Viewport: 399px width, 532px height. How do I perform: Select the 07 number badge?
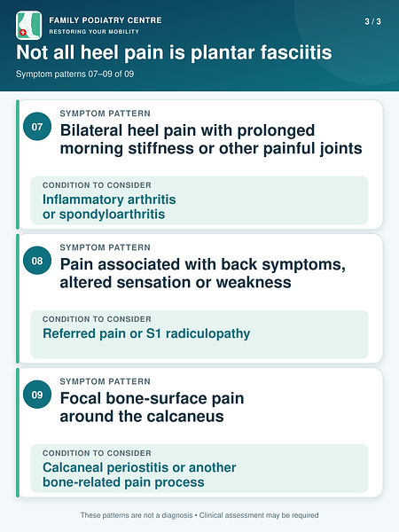[x=37, y=127]
